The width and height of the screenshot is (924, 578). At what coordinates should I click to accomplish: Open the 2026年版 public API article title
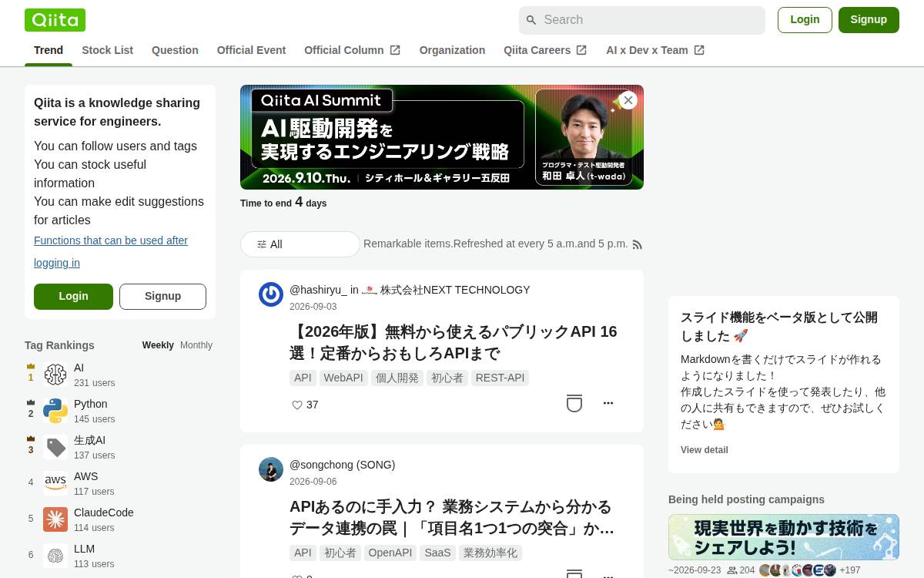tap(454, 342)
